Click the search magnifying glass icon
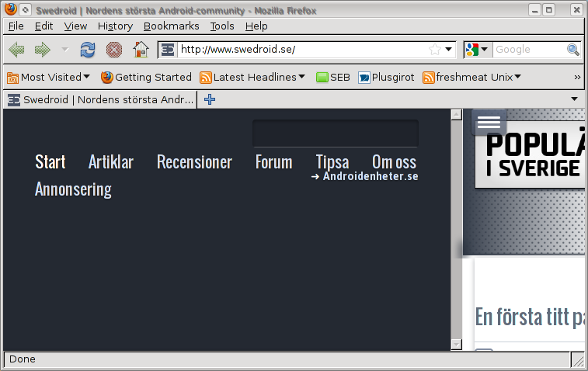Image resolution: width=588 pixels, height=371 pixels. [573, 50]
